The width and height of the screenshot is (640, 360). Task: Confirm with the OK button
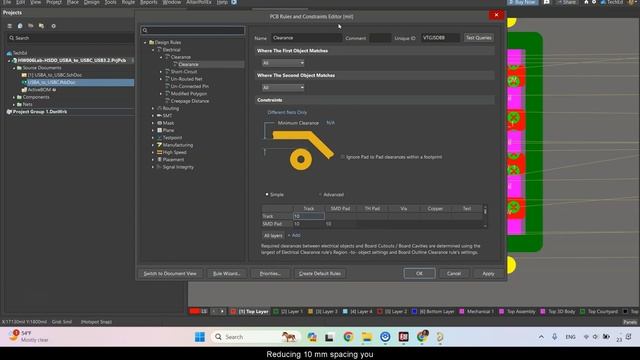click(419, 273)
